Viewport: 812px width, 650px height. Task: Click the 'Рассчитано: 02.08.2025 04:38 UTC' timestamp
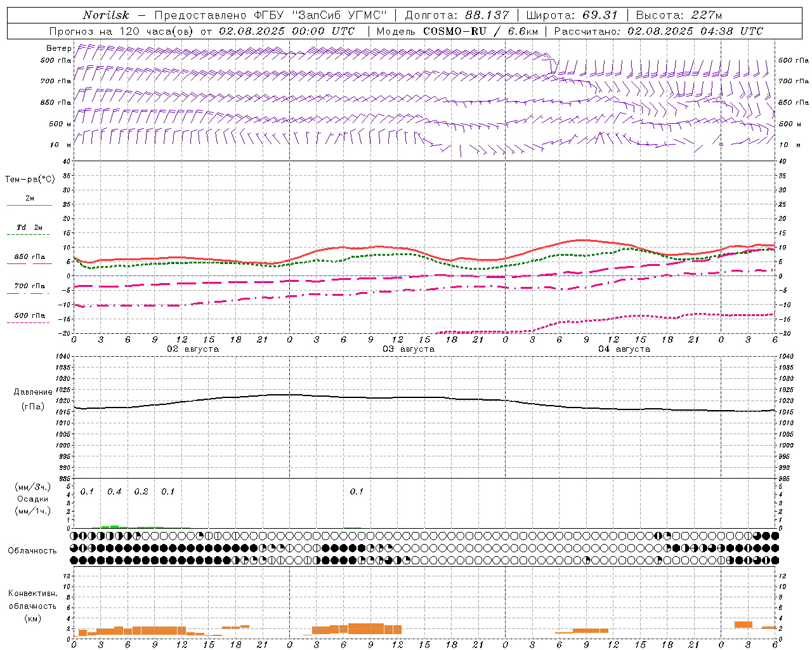coord(658,31)
